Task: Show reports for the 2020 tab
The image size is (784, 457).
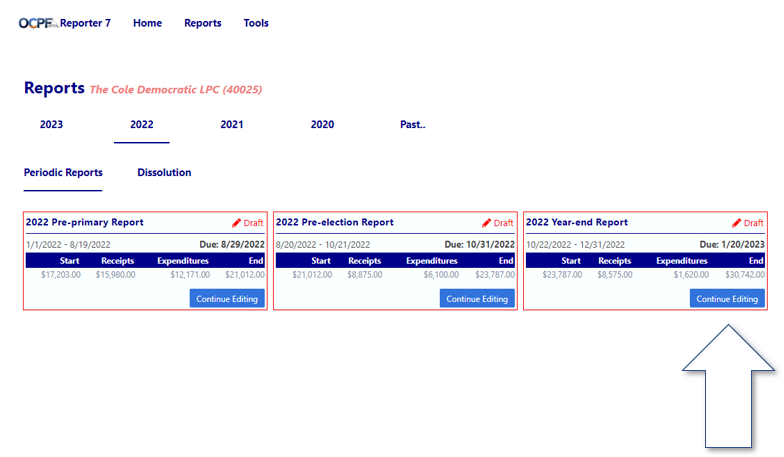Action: pyautogui.click(x=322, y=125)
